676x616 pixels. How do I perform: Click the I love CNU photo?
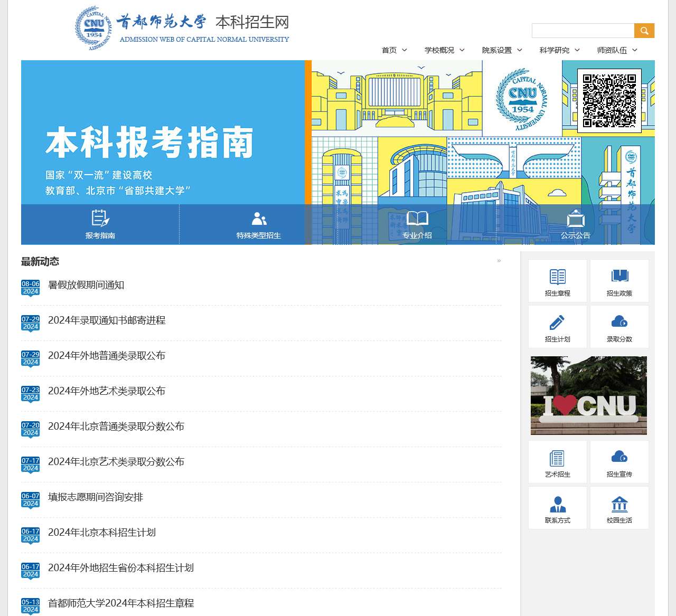pyautogui.click(x=589, y=395)
